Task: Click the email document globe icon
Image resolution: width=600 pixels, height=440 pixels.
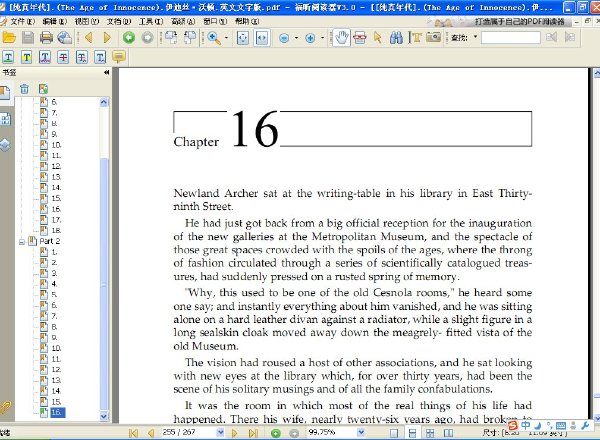Action: (64, 37)
